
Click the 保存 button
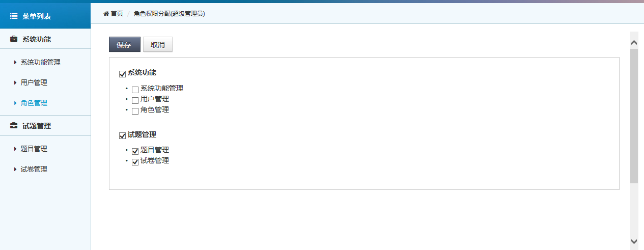124,45
